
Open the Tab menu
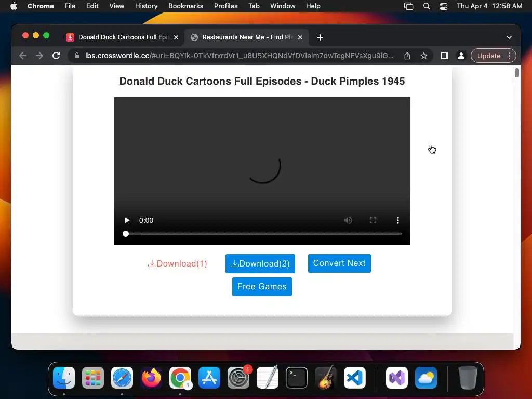pos(254,6)
